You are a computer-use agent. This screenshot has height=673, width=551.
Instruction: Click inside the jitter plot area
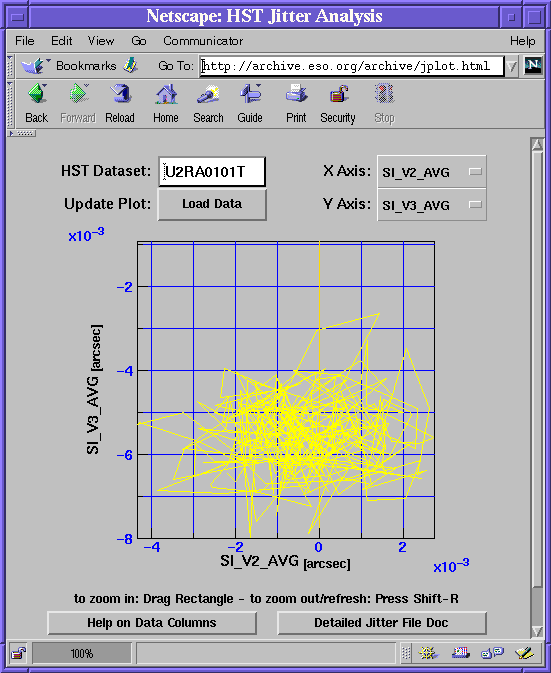(286, 390)
